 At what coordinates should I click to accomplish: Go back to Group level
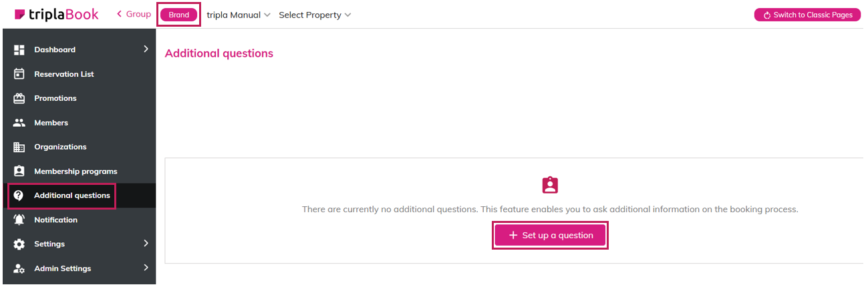pos(134,14)
